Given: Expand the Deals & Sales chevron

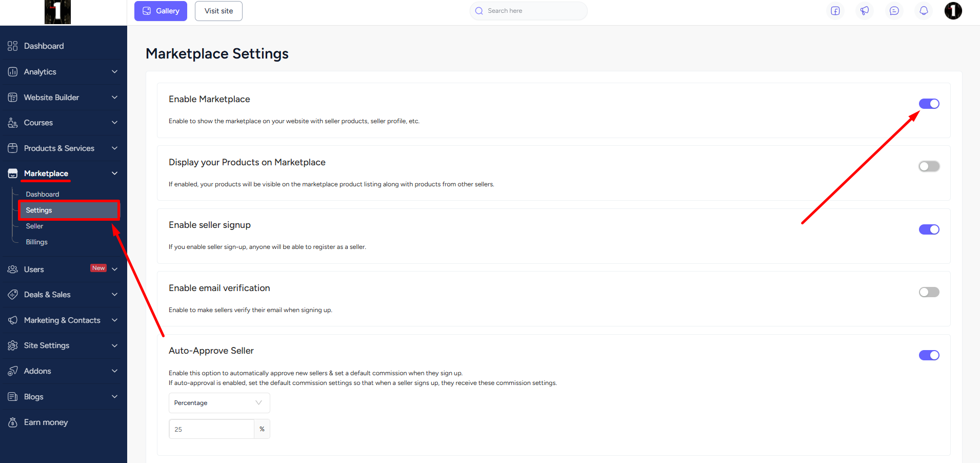Looking at the screenshot, I should pyautogui.click(x=115, y=295).
